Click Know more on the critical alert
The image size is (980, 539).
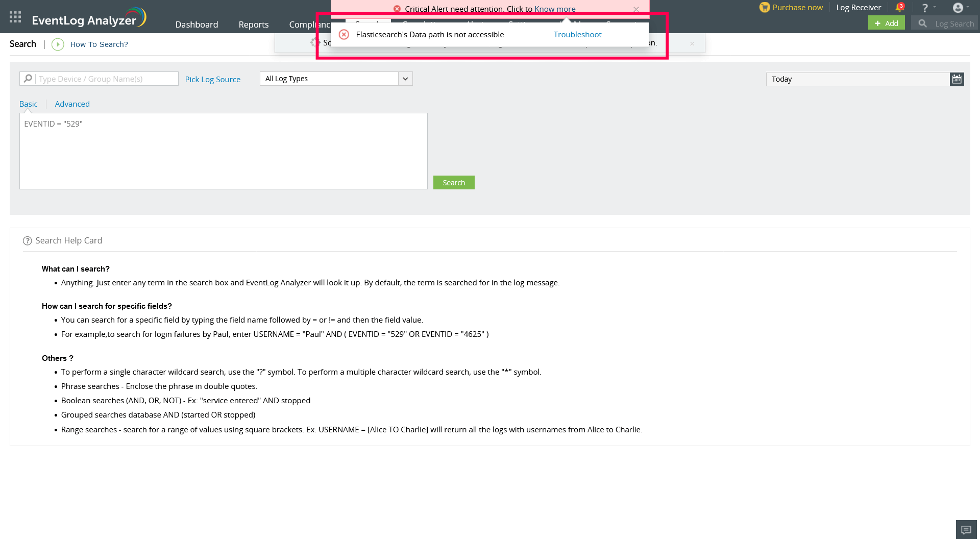(x=554, y=9)
